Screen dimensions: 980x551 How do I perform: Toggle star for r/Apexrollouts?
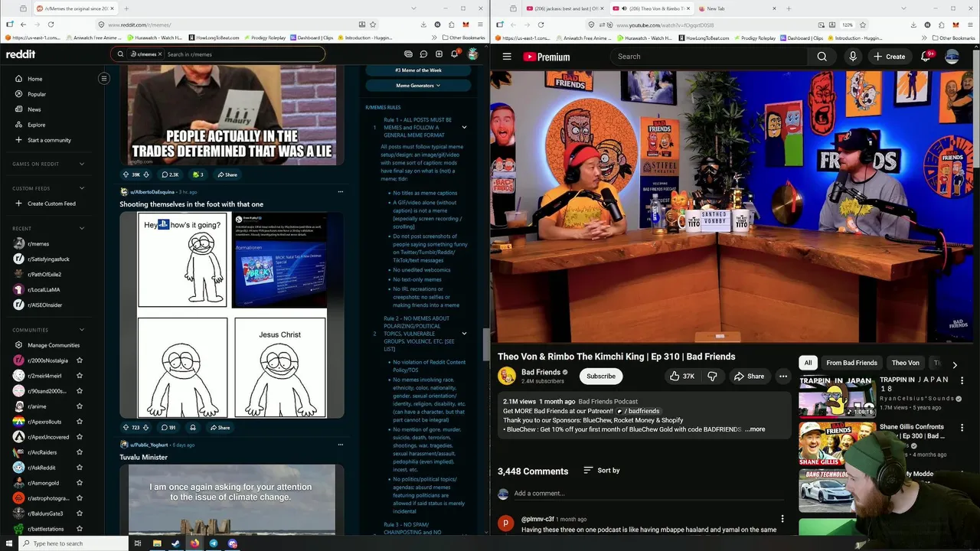[x=80, y=422]
